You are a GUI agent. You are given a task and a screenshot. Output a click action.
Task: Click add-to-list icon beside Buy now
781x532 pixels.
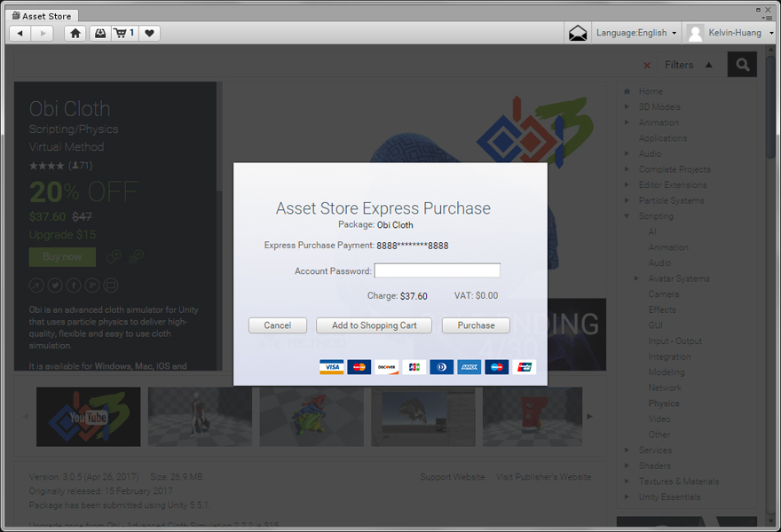pos(137,256)
